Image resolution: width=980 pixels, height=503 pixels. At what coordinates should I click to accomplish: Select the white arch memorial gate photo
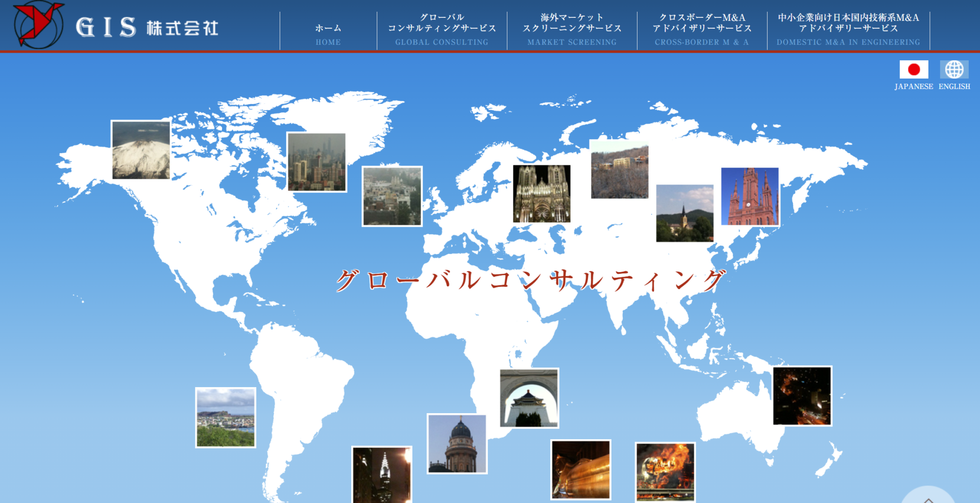529,398
